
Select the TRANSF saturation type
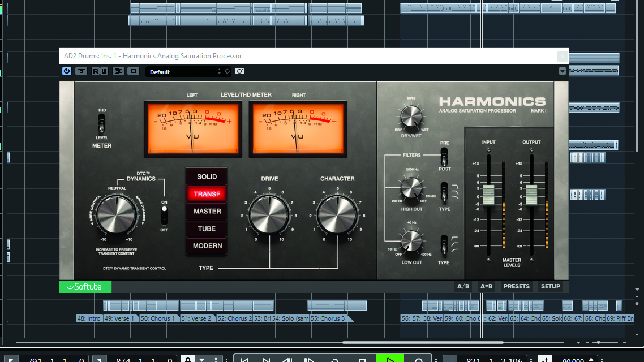click(x=207, y=194)
